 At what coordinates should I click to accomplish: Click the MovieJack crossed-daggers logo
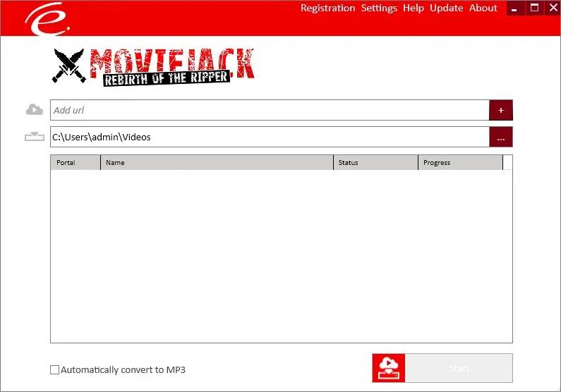tap(68, 66)
